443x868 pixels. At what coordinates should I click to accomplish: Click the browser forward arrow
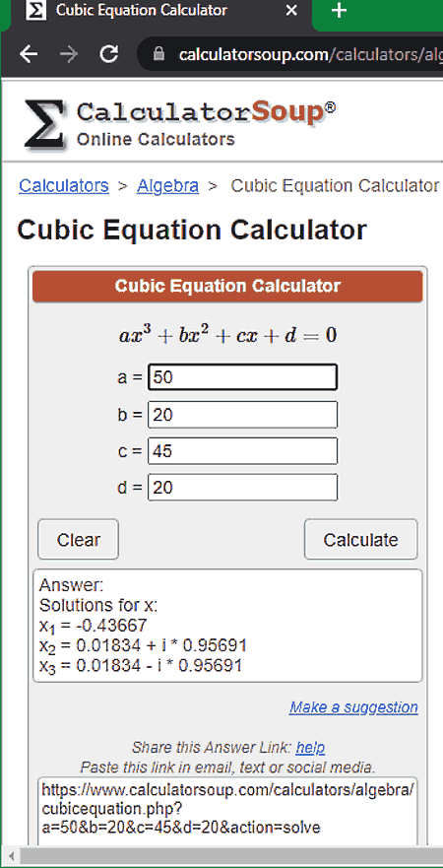[x=69, y=54]
